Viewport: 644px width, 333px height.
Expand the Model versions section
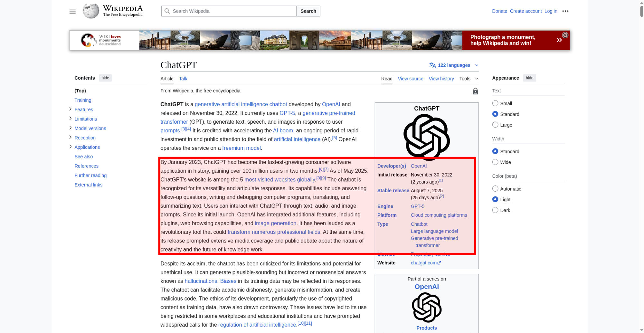[71, 128]
